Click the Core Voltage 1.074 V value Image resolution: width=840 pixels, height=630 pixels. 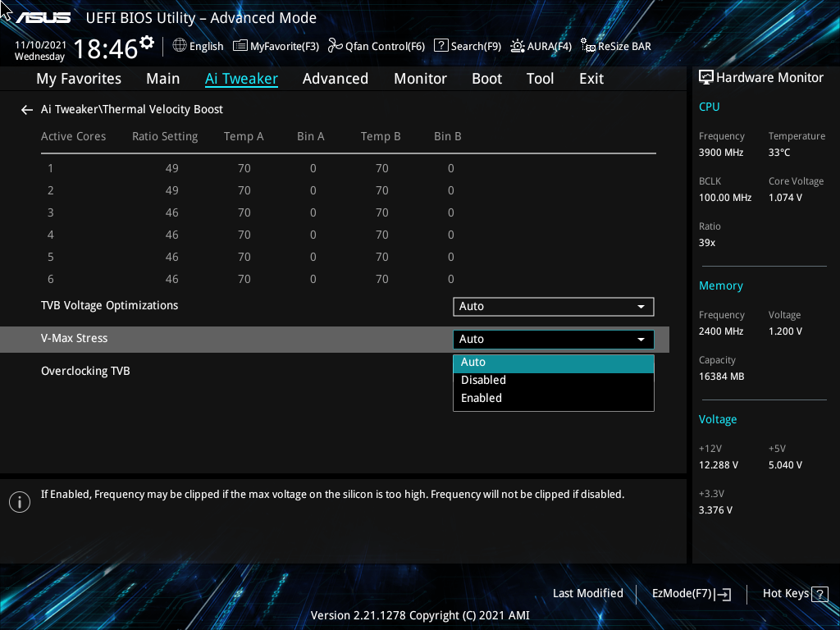(x=785, y=198)
